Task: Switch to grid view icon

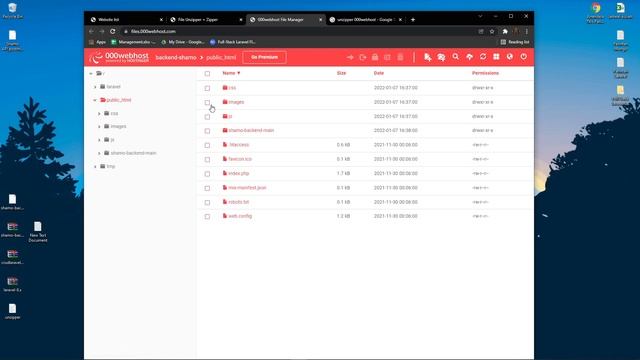Action: click(x=496, y=57)
